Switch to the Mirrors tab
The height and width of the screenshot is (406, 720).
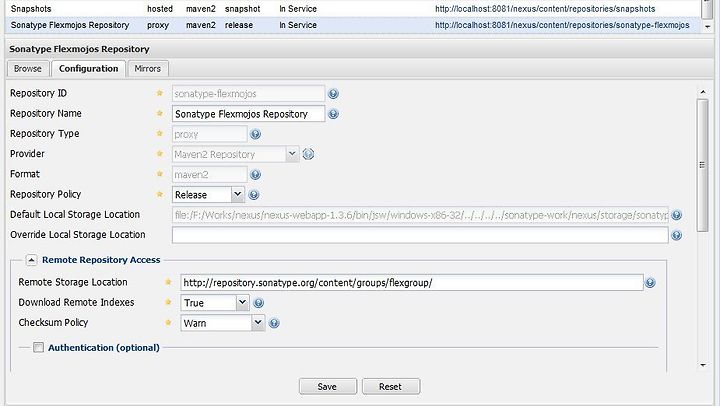click(148, 69)
